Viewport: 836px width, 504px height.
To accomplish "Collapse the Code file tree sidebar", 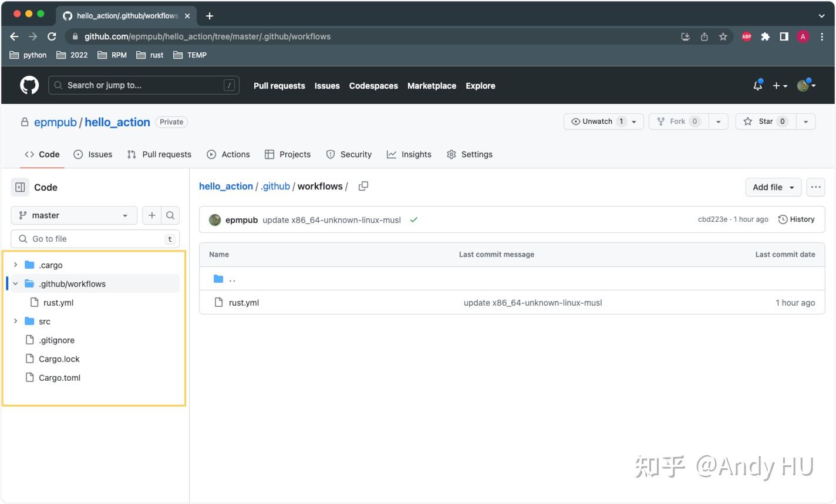I will coord(20,187).
